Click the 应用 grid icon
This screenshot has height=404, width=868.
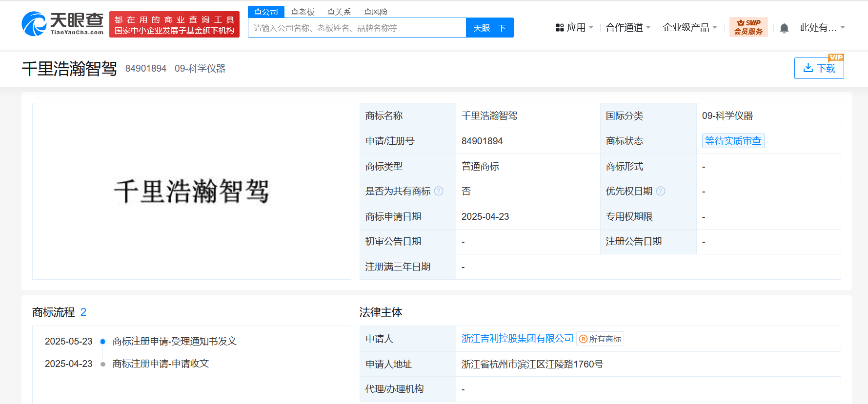point(560,28)
